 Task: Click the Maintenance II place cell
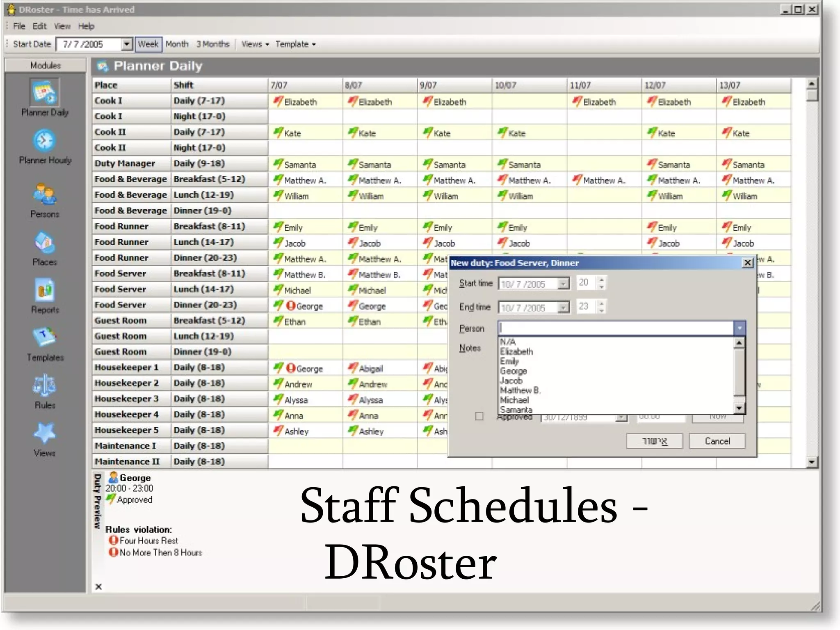pyautogui.click(x=131, y=461)
